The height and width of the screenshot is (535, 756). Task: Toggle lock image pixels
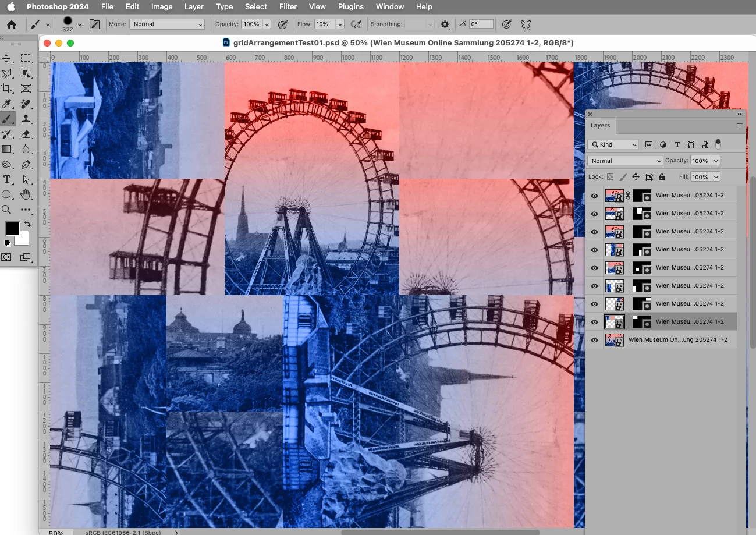(623, 177)
